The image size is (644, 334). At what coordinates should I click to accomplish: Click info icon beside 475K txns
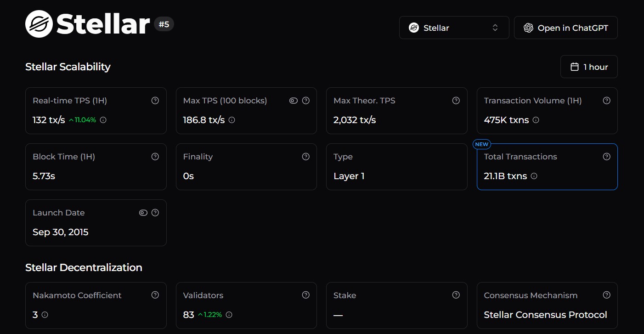pos(536,120)
